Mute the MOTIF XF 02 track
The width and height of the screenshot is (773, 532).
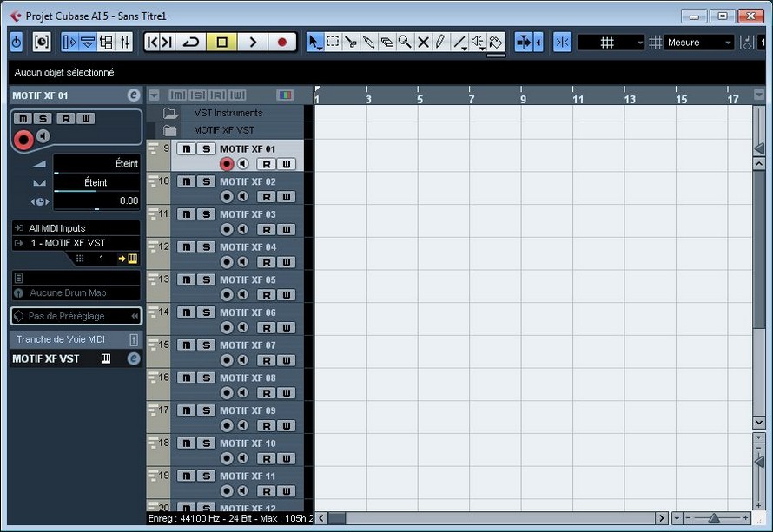tap(187, 181)
